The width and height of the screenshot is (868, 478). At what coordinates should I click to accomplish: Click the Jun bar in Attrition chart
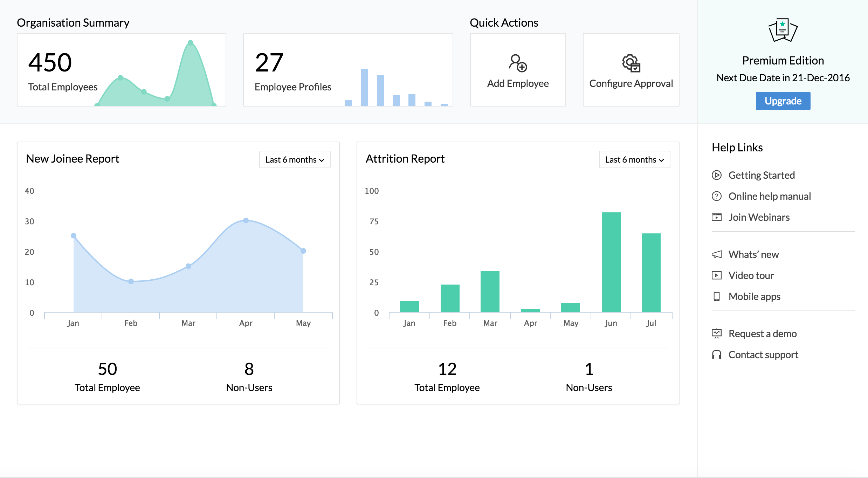[x=611, y=262]
